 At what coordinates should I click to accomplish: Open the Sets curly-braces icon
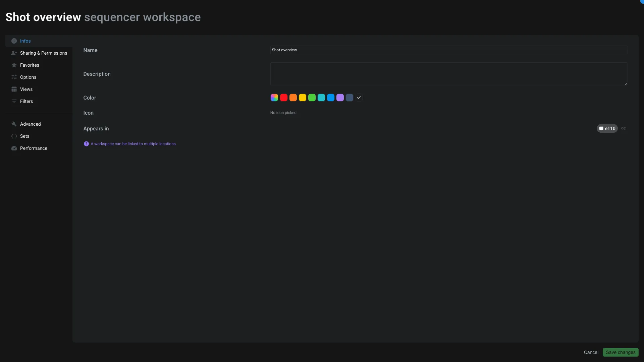(14, 136)
